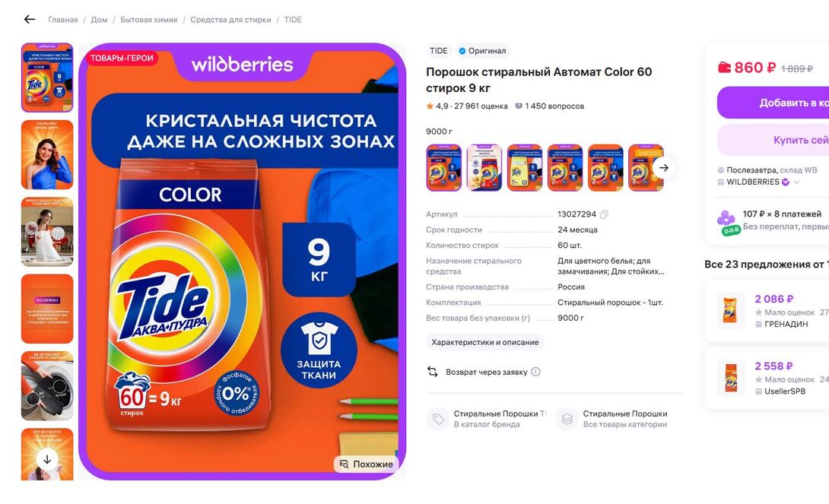829x504 pixels.
Task: Click the Похожие similar items button
Action: [x=366, y=464]
